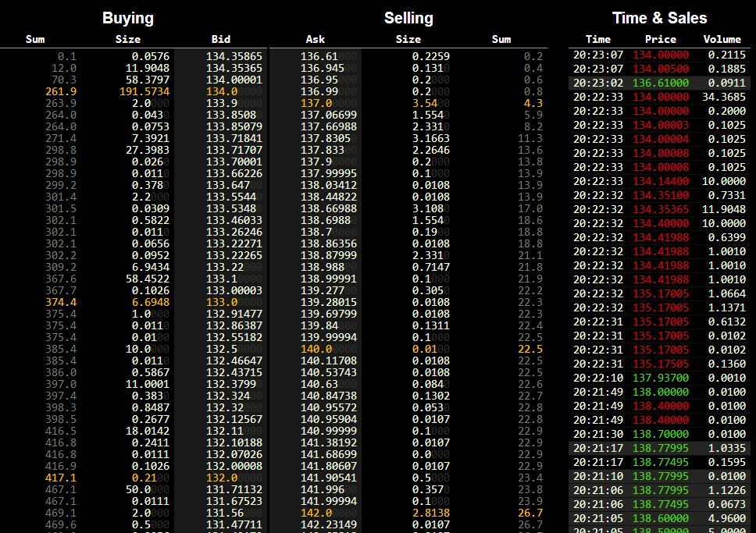The width and height of the screenshot is (756, 533).
Task: Click sell size 0.7147
Action: click(431, 267)
